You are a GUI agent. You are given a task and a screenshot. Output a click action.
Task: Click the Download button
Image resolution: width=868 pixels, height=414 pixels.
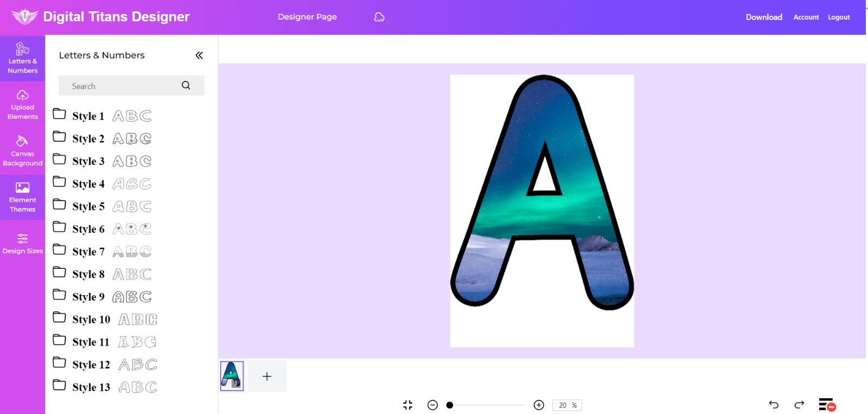tap(764, 17)
